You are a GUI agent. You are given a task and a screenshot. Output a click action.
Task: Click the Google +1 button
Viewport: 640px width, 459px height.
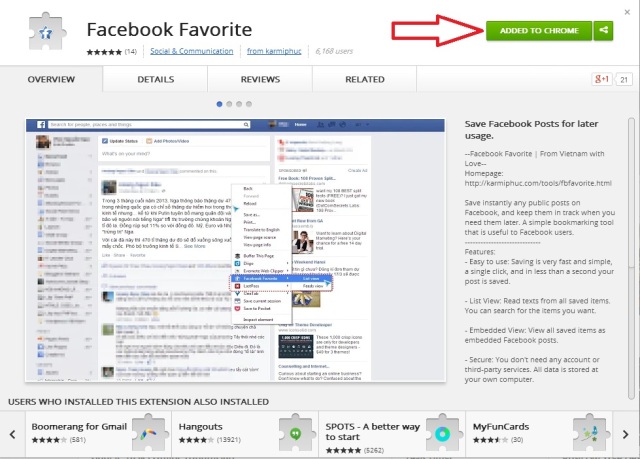[x=602, y=79]
